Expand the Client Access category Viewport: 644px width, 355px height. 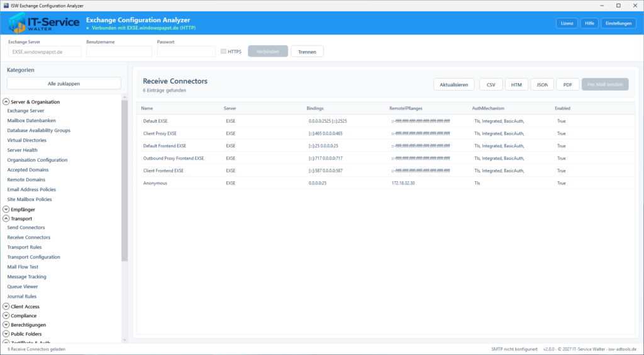[x=6, y=306]
